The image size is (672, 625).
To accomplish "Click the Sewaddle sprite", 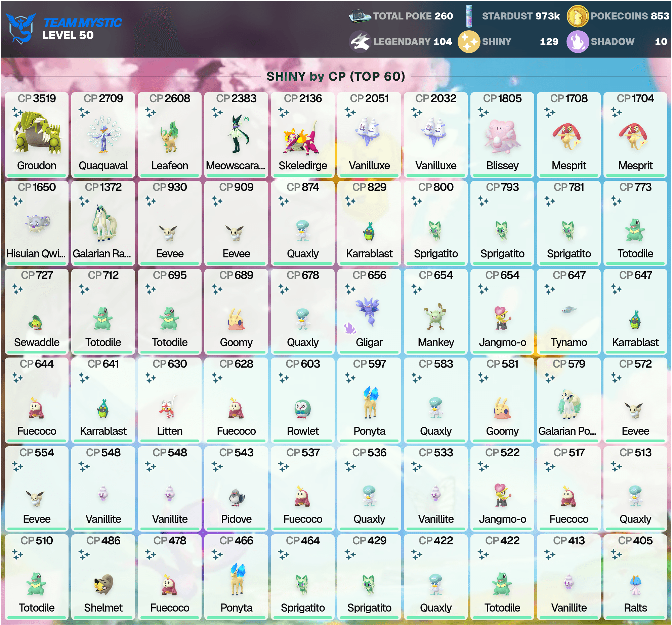I will [36, 322].
